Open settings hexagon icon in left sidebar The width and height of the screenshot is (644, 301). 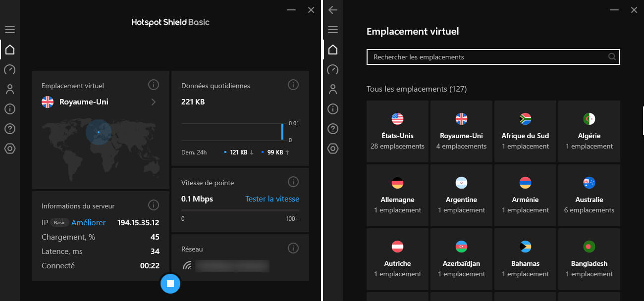pos(10,149)
